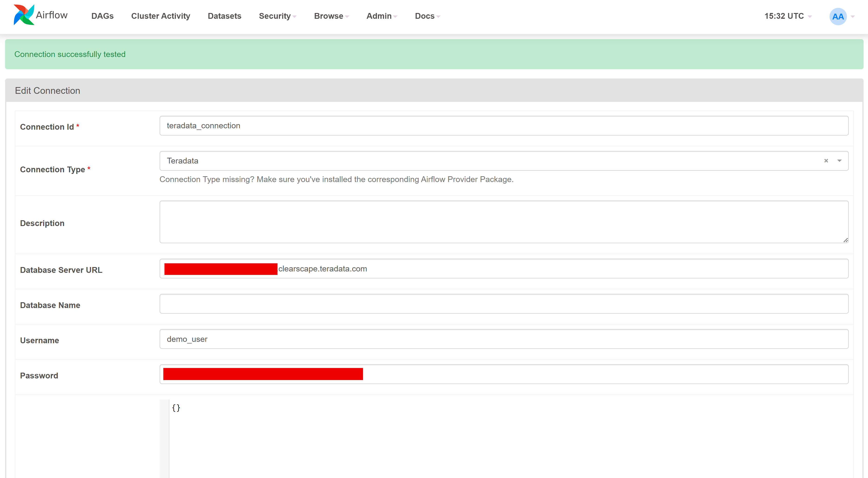Click the Description label
This screenshot has height=478, width=868.
pyautogui.click(x=42, y=223)
